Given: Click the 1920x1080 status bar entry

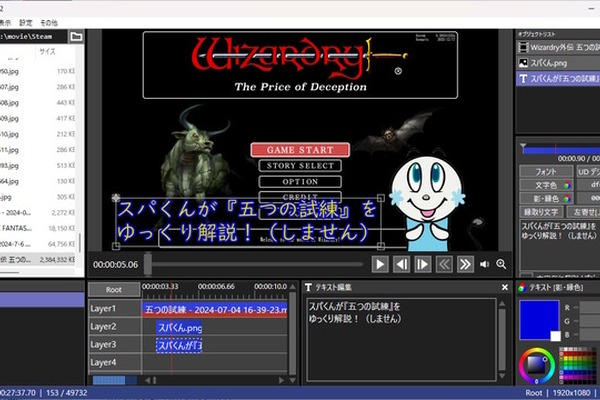Looking at the screenshot, I should [571, 393].
